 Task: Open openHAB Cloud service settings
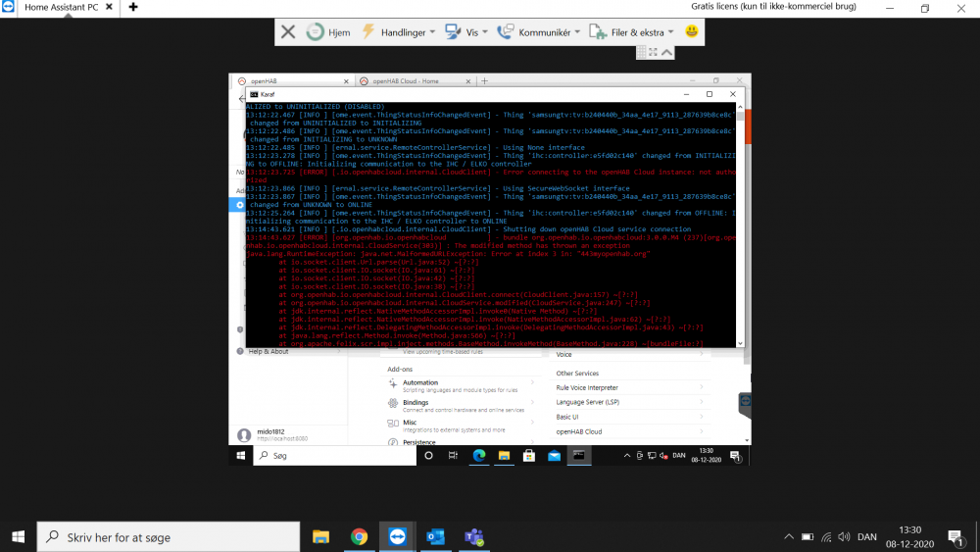click(x=579, y=431)
